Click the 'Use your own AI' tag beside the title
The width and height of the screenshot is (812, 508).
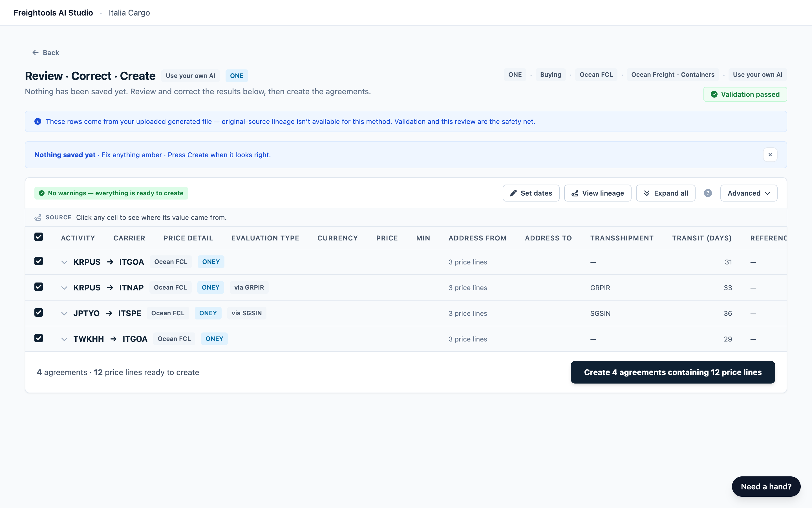coord(190,76)
